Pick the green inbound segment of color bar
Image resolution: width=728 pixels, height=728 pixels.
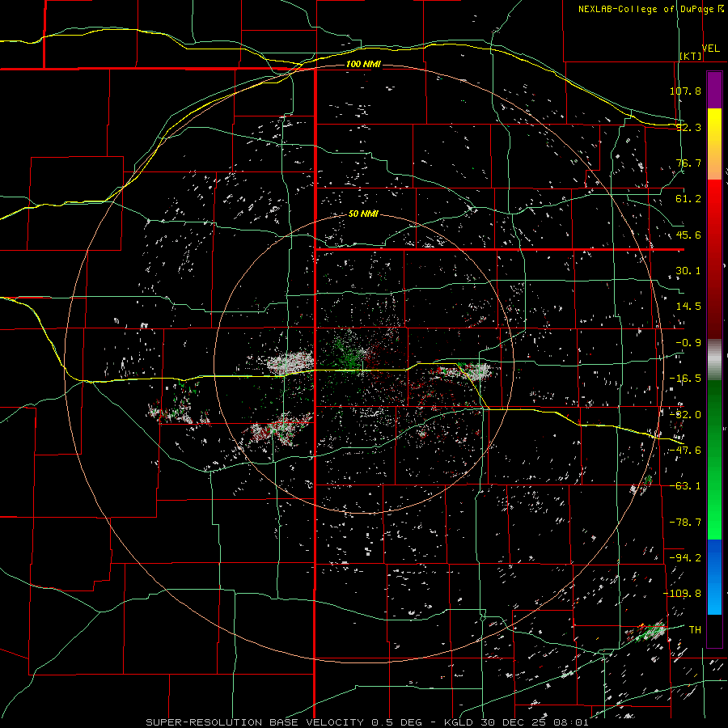pyautogui.click(x=714, y=459)
